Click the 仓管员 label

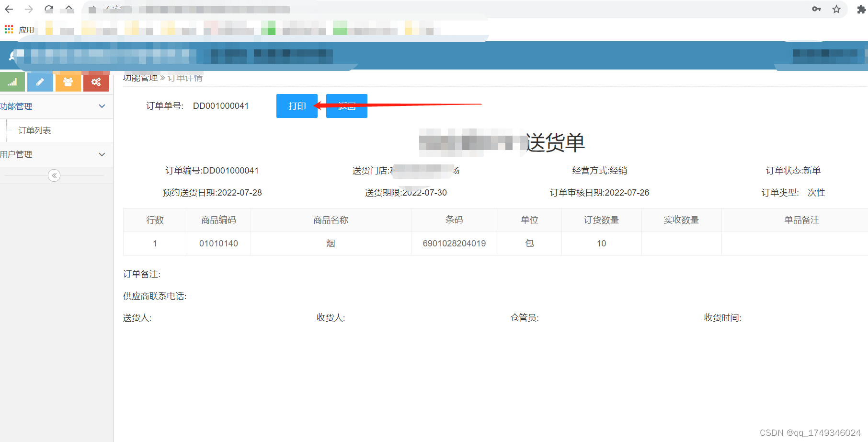coord(525,318)
